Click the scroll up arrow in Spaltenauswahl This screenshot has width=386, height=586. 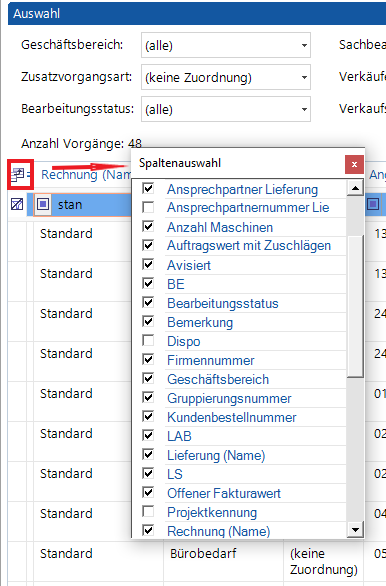pyautogui.click(x=355, y=188)
